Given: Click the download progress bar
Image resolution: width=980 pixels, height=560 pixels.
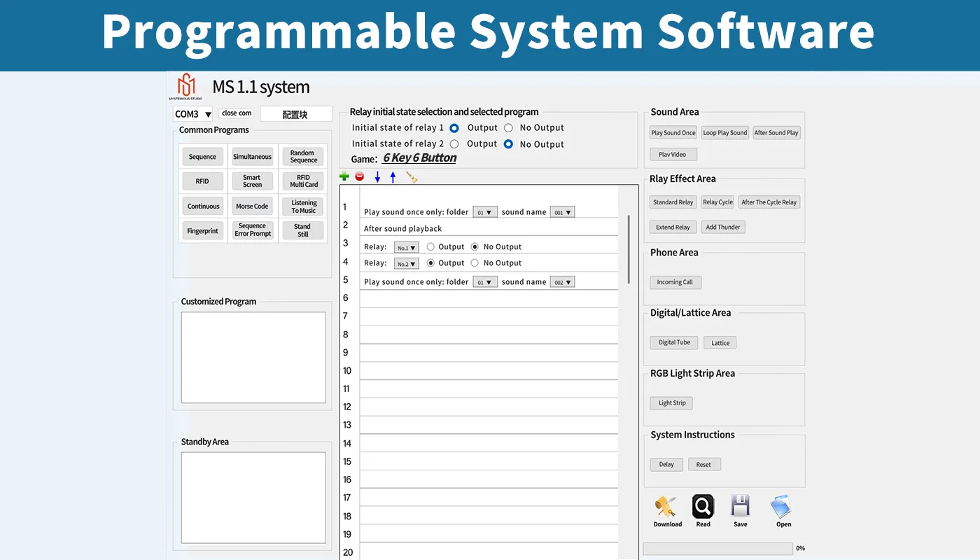Looking at the screenshot, I should click(717, 549).
